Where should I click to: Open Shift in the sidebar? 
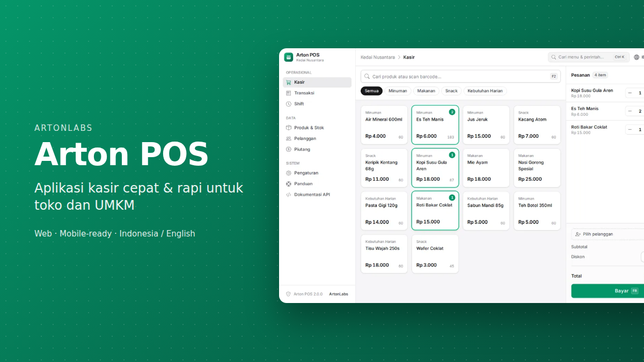(x=317, y=104)
